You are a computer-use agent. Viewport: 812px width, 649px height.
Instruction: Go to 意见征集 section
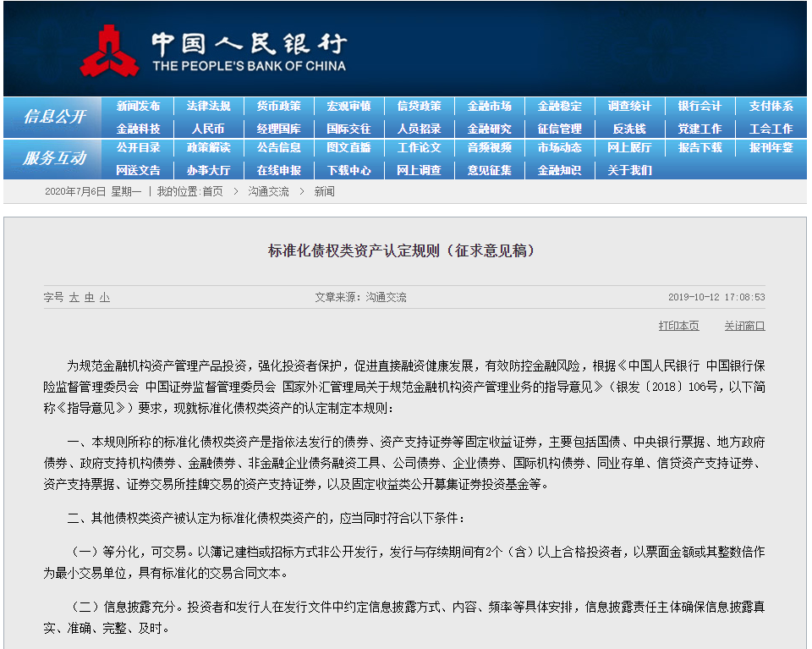point(490,170)
